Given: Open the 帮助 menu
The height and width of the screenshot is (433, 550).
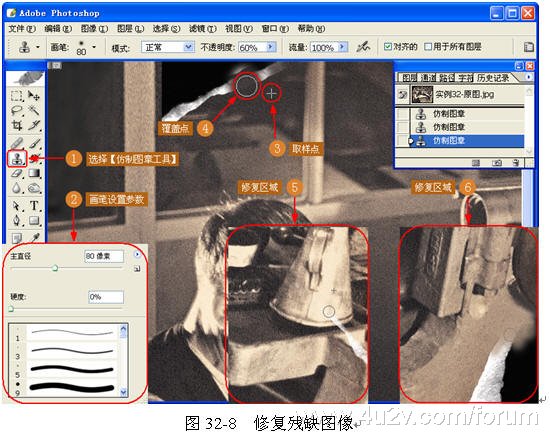Looking at the screenshot, I should (311, 29).
